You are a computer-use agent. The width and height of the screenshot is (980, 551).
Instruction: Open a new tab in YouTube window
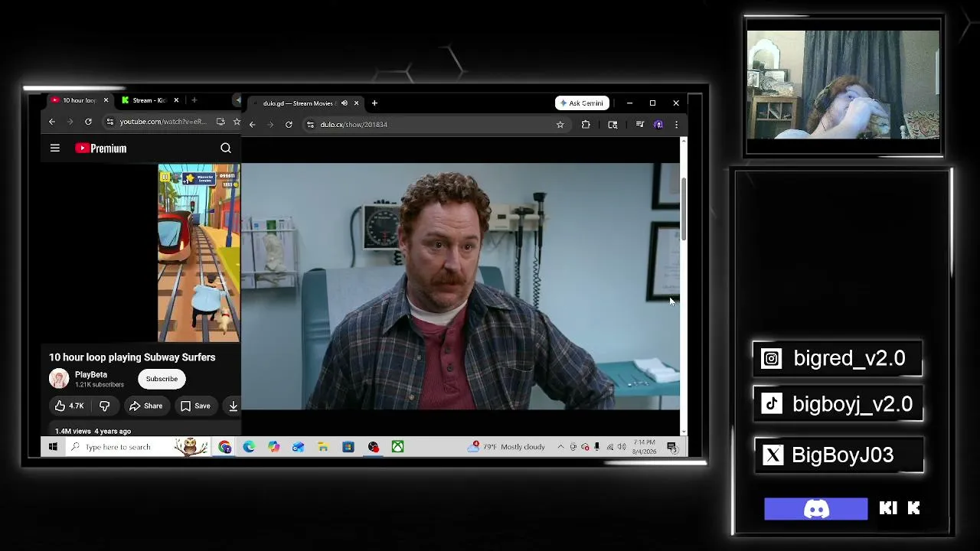tap(194, 100)
